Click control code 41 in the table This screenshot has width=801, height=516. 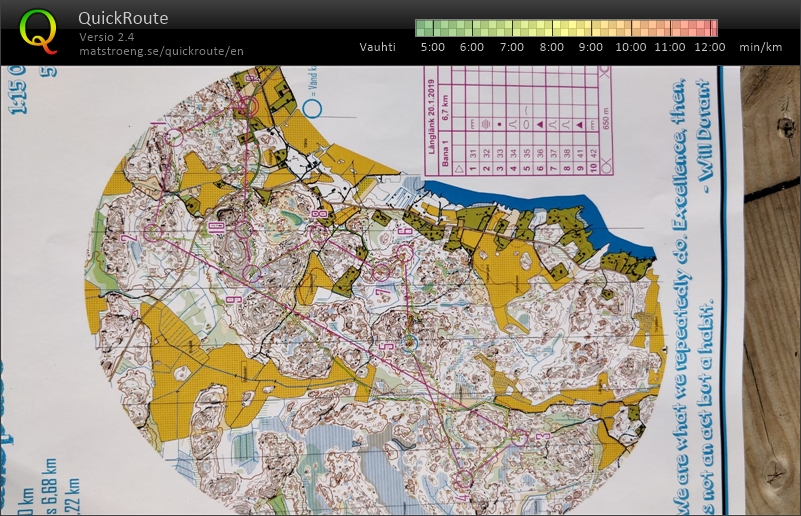(x=580, y=153)
